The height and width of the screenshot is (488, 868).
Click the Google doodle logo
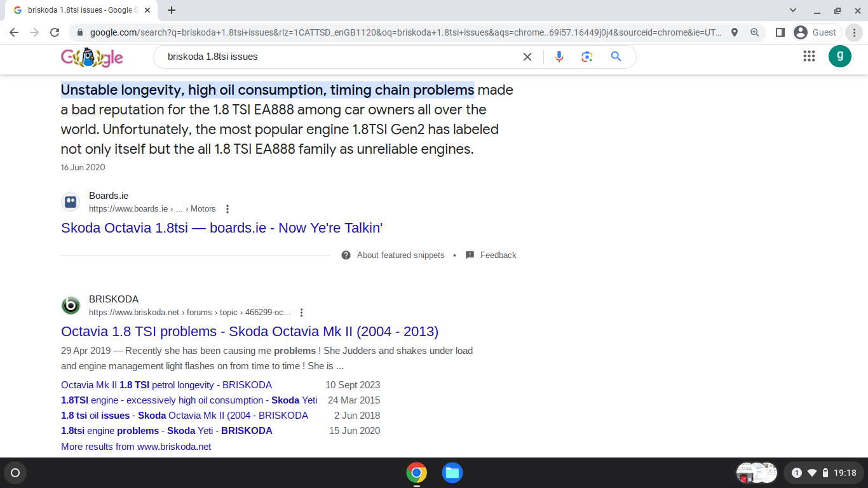click(x=92, y=58)
